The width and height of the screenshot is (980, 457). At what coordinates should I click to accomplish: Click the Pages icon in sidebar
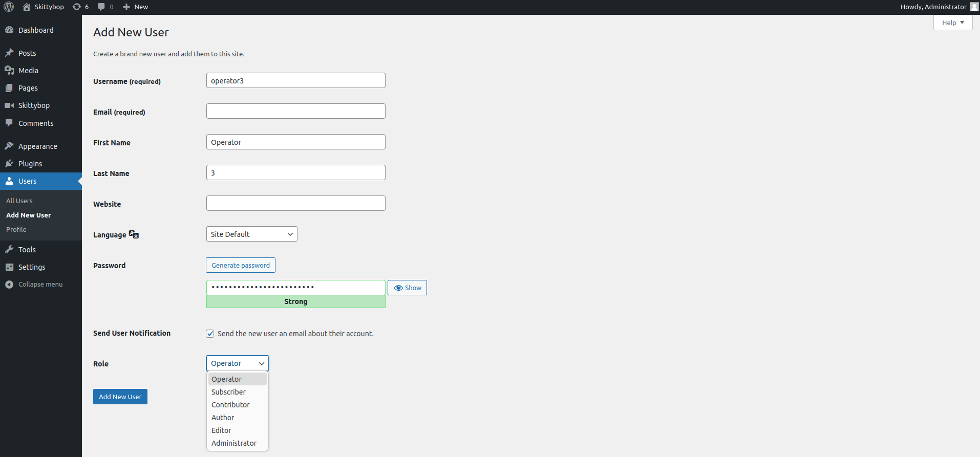click(9, 88)
